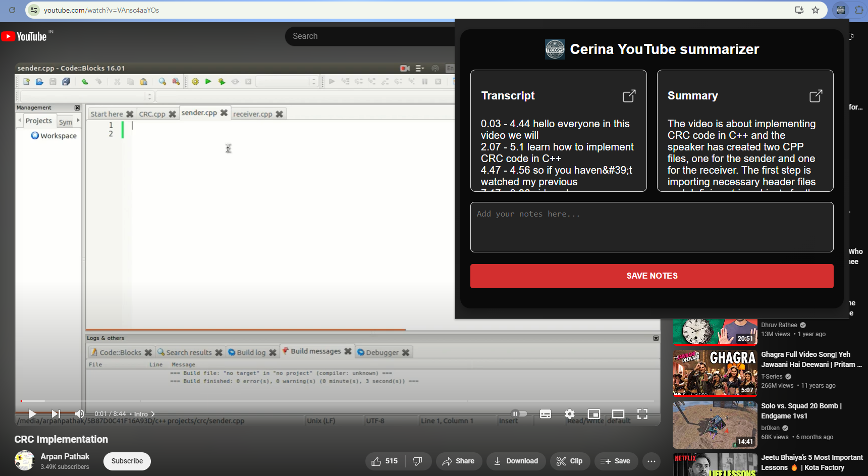The height and width of the screenshot is (476, 868).
Task: Click Projects tab in Management panel
Action: 38,121
